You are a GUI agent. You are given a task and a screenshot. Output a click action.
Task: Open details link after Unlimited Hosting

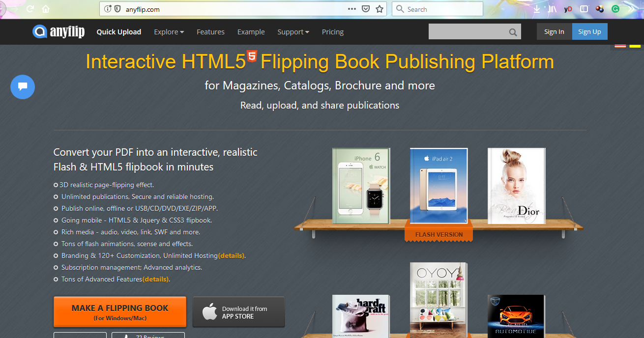[231, 255]
